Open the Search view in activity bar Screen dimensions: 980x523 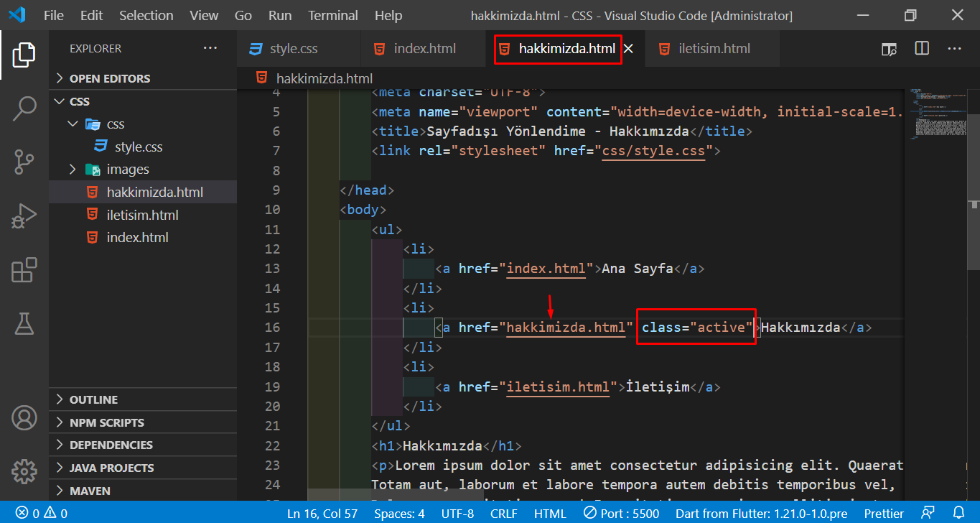pos(24,108)
